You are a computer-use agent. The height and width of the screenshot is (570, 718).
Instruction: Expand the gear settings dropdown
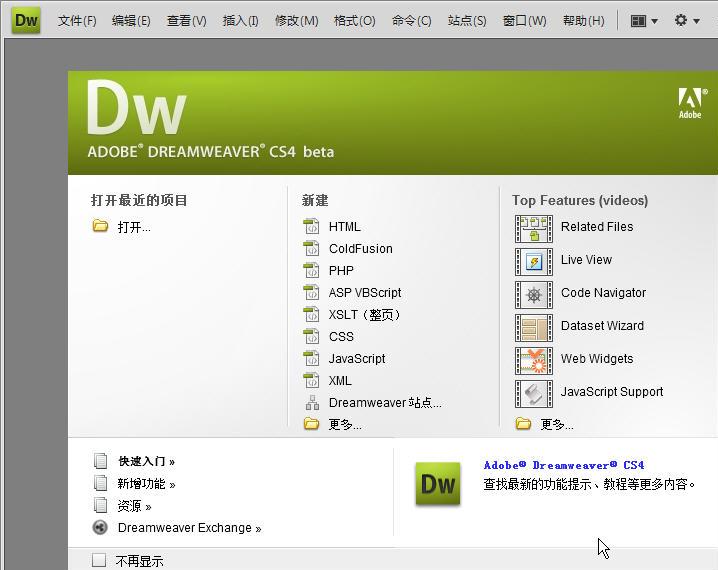(x=687, y=20)
